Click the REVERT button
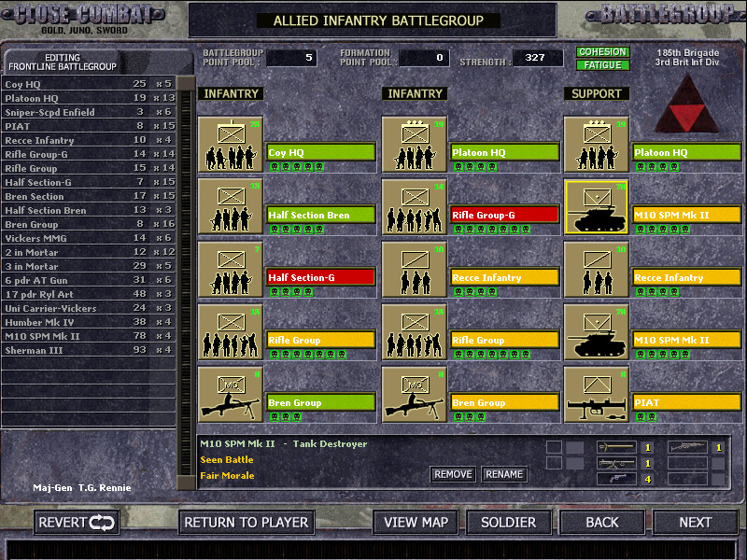Image resolution: width=747 pixels, height=560 pixels. click(77, 523)
